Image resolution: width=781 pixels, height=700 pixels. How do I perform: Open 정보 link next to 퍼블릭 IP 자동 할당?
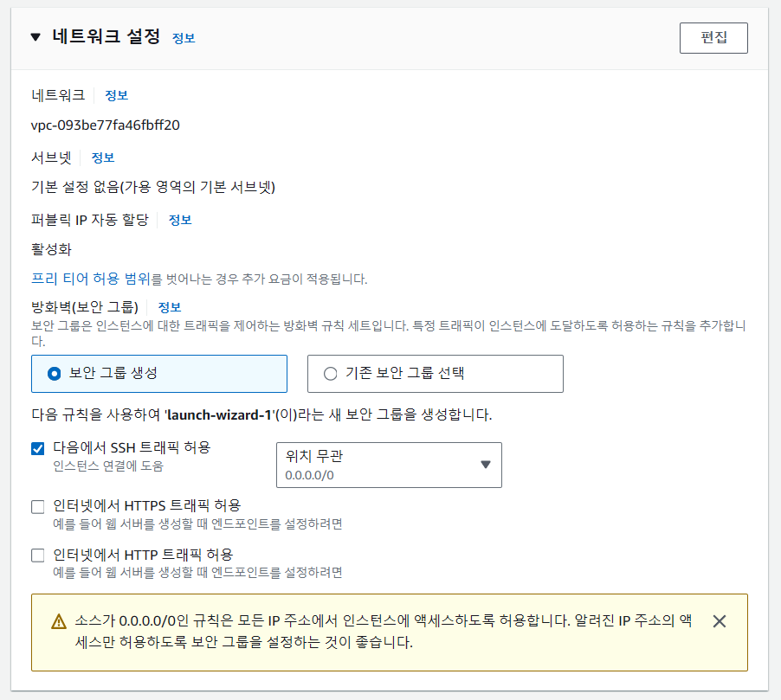point(180,220)
